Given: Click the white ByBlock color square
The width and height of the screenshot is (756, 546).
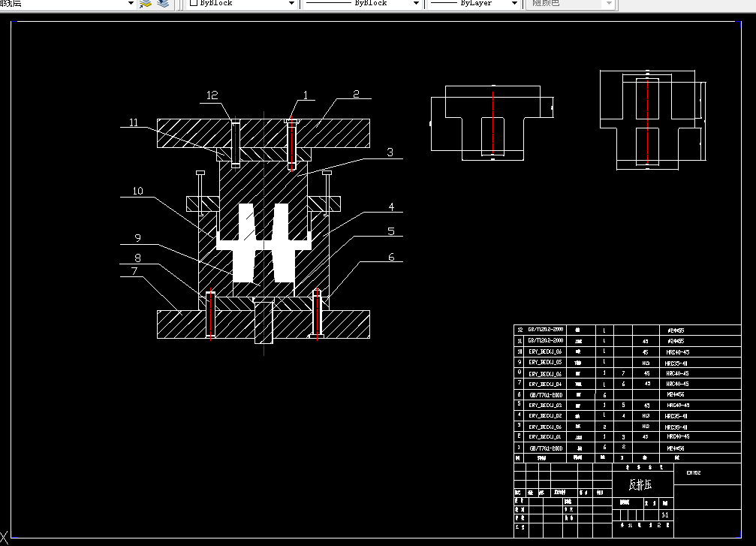Looking at the screenshot, I should [194, 3].
